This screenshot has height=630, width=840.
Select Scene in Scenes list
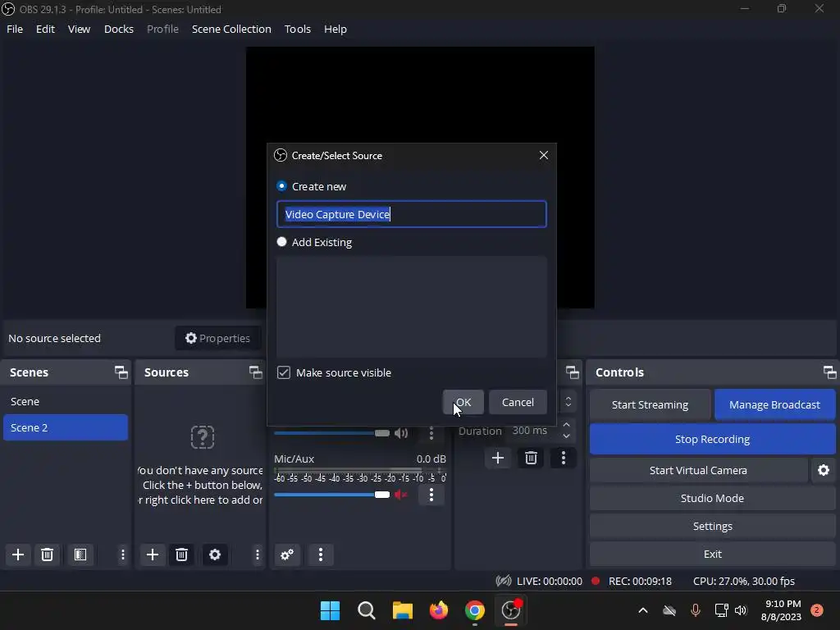tap(66, 401)
